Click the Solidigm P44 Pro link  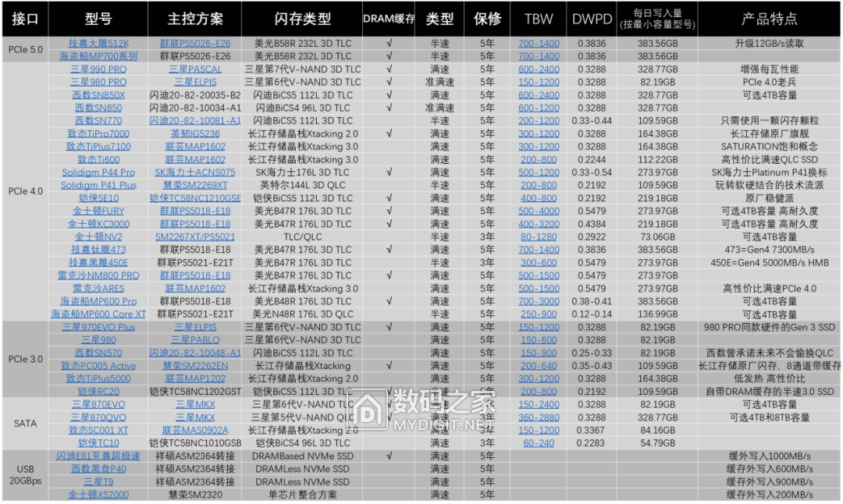coord(98,172)
